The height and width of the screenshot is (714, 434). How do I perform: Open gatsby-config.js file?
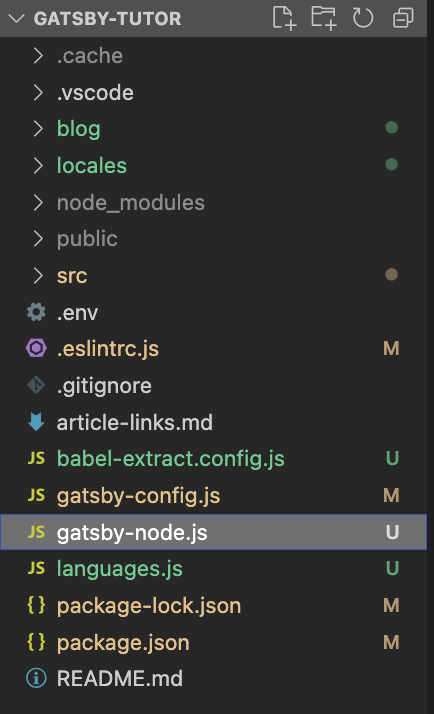[138, 496]
